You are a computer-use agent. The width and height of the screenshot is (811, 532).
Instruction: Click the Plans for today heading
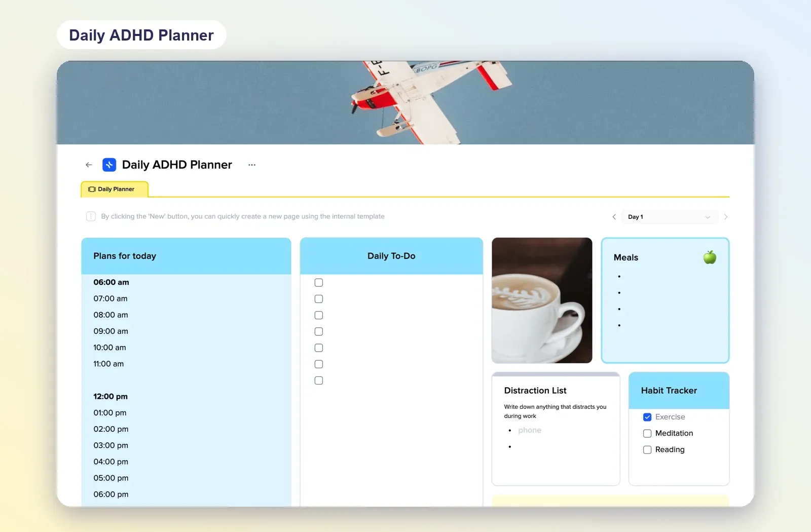tap(125, 256)
